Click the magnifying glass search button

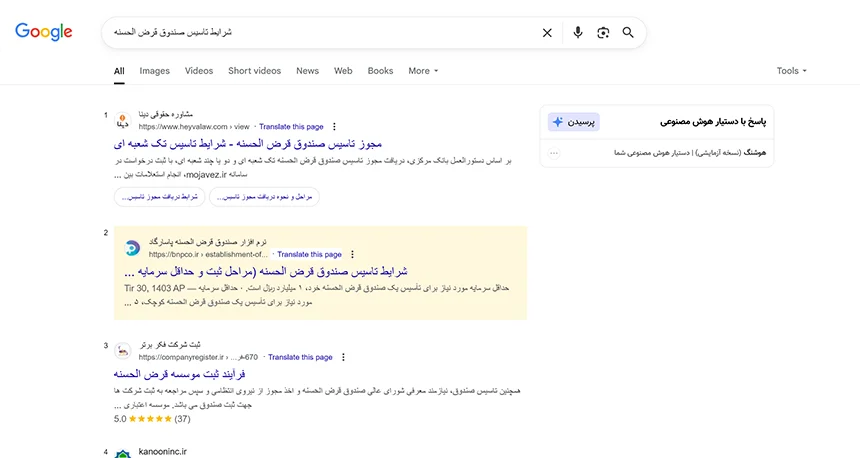(628, 33)
